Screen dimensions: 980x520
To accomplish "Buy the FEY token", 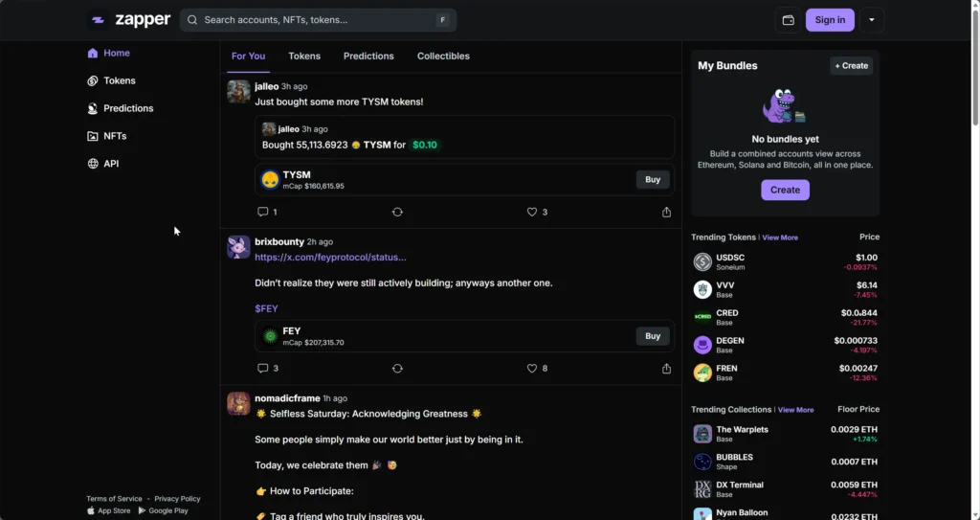I will click(653, 336).
